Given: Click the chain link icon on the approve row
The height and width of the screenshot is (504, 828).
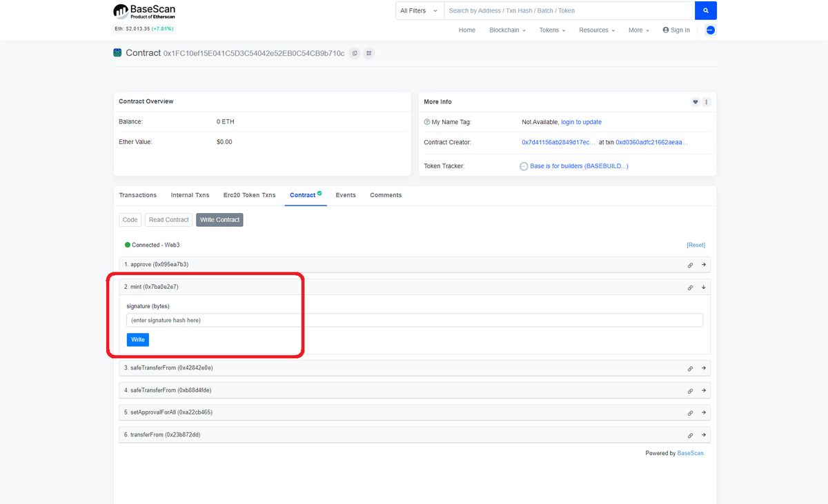Looking at the screenshot, I should point(690,264).
